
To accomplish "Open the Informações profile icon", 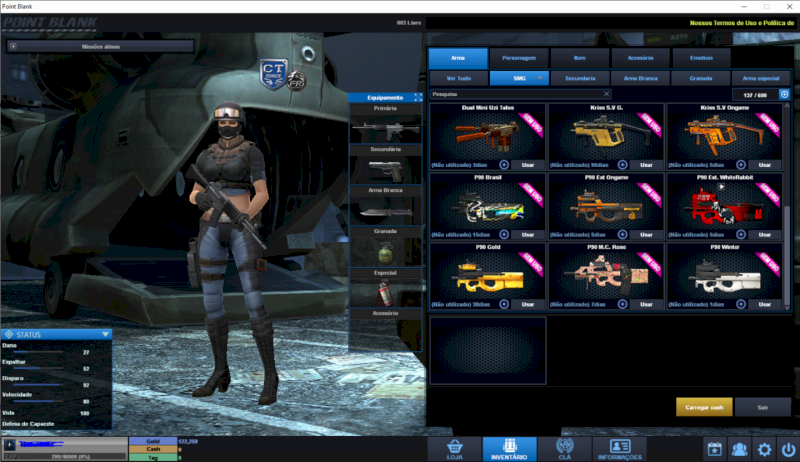I will [619, 449].
